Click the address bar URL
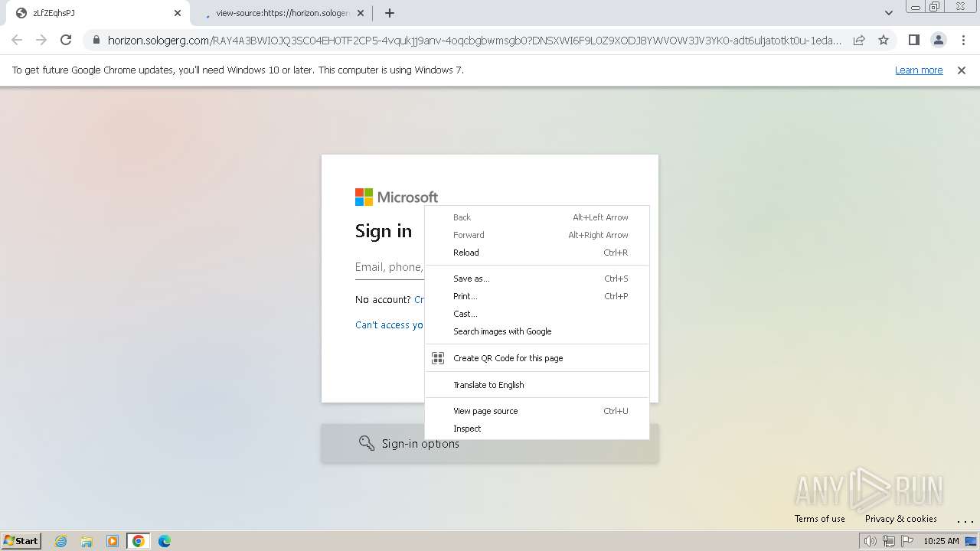The image size is (980, 551). click(x=475, y=41)
